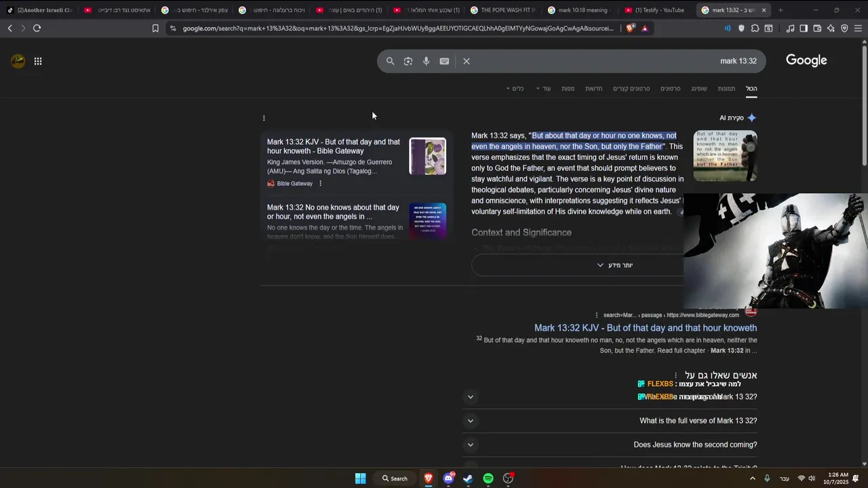
Task: Switch to 'mark 10:18 meaning' browser tab
Action: click(x=580, y=10)
